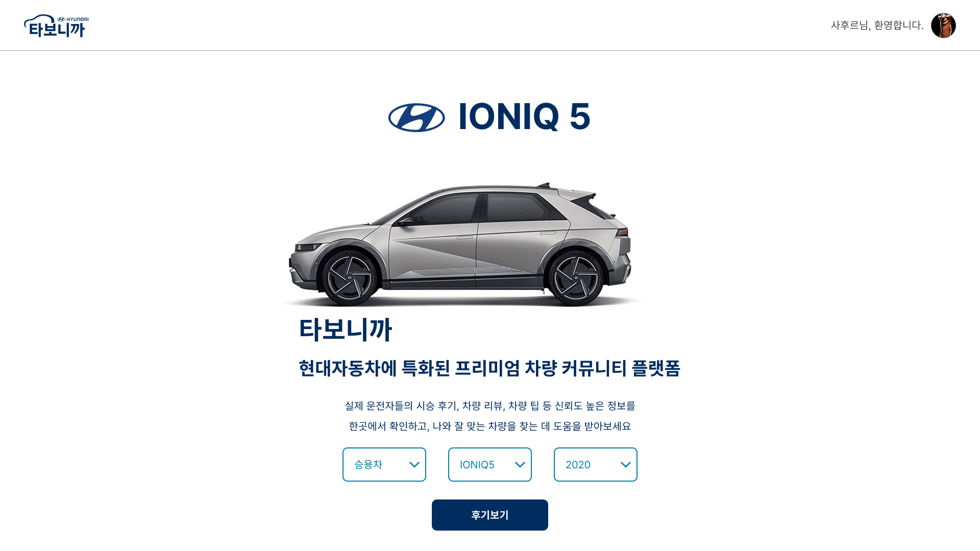Click the Hyundai emblem beside IONIQ 5

(416, 117)
